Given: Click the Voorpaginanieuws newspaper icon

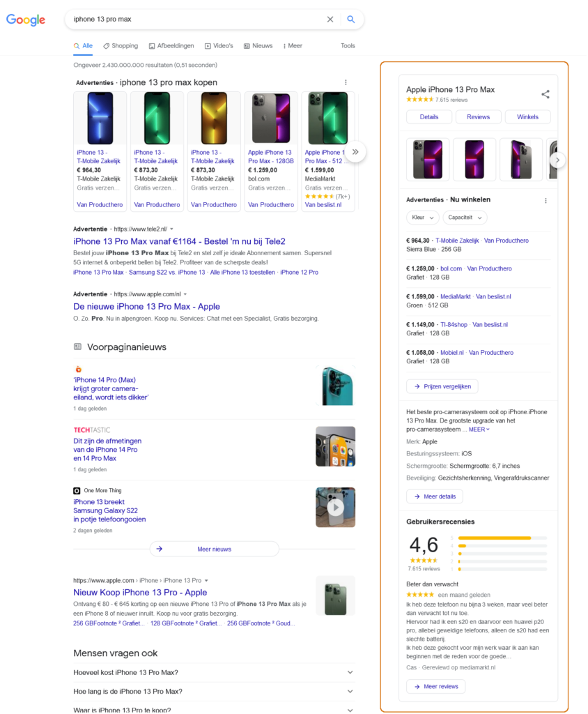Looking at the screenshot, I should pyautogui.click(x=78, y=347).
